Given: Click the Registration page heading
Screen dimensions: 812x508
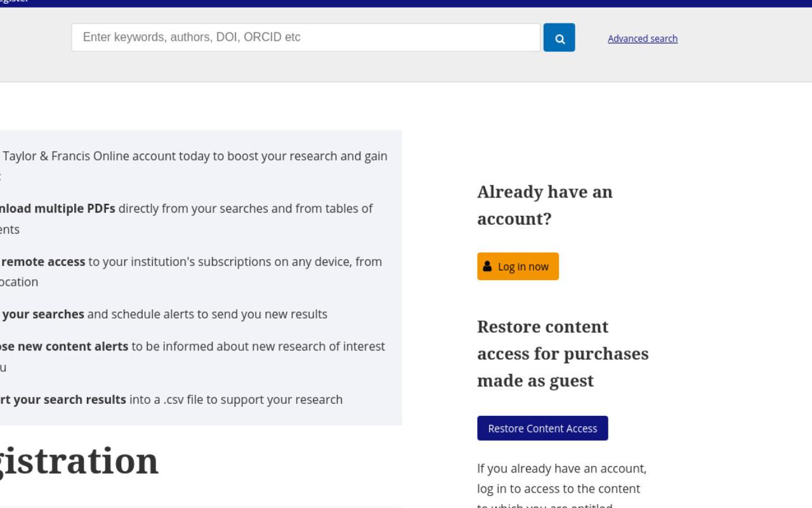Looking at the screenshot, I should 79,461.
